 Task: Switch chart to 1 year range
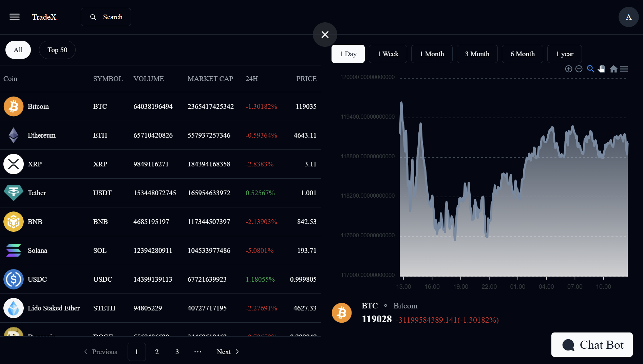coord(565,54)
